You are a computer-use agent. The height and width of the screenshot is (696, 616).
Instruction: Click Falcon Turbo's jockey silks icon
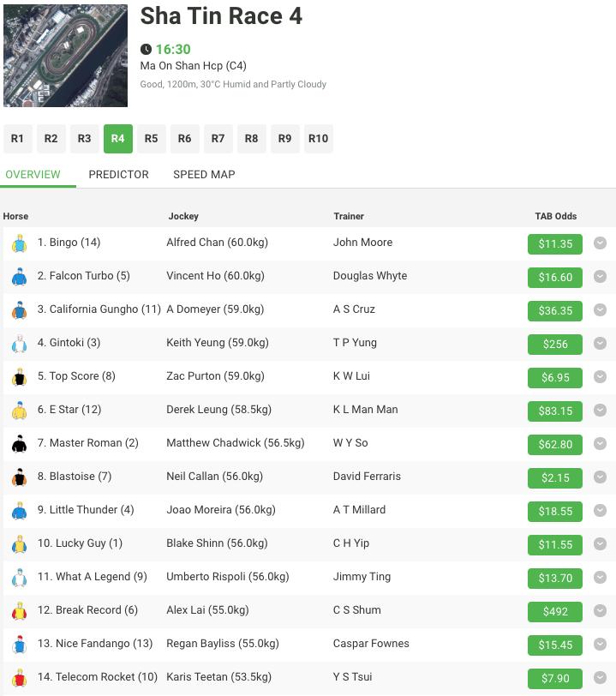pyautogui.click(x=20, y=277)
